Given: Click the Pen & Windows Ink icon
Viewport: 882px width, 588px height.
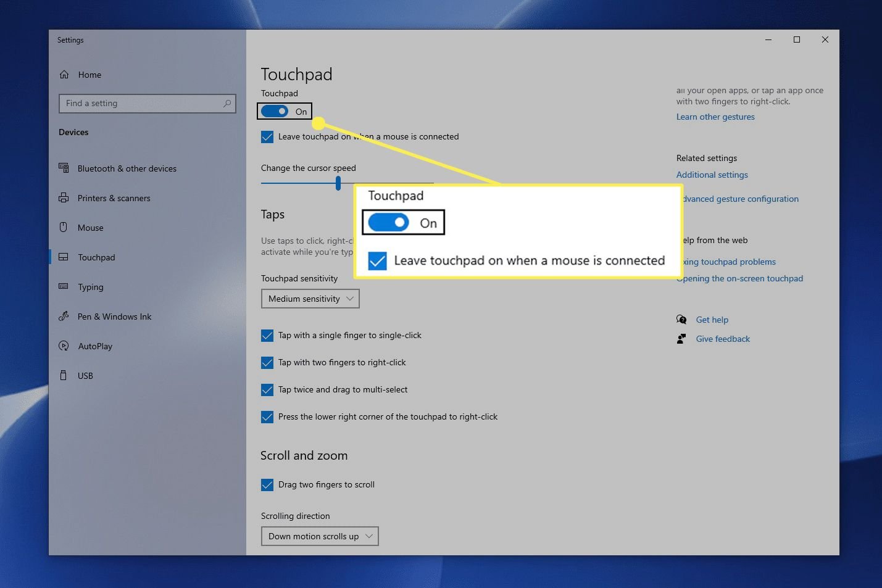Looking at the screenshot, I should [64, 317].
